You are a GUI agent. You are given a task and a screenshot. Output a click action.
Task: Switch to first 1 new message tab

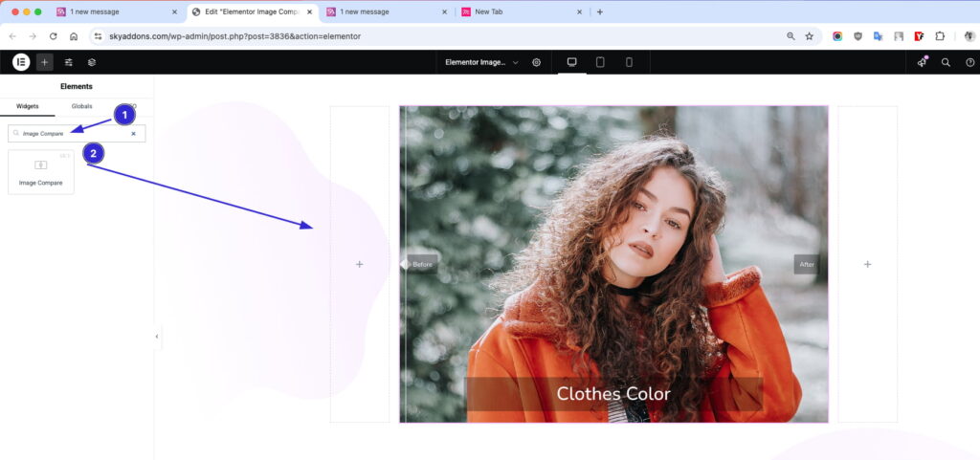115,11
